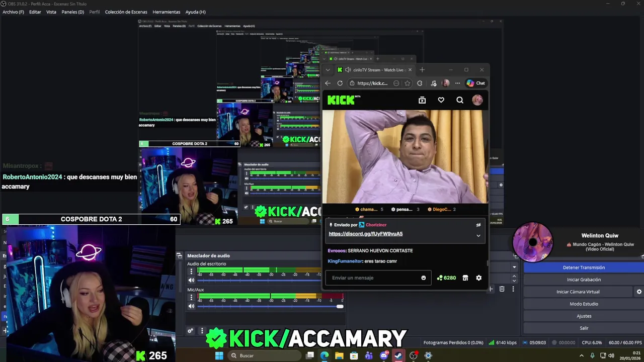This screenshot has width=644, height=362.
Task: Open virtual camera settings gear icon
Action: (639, 292)
